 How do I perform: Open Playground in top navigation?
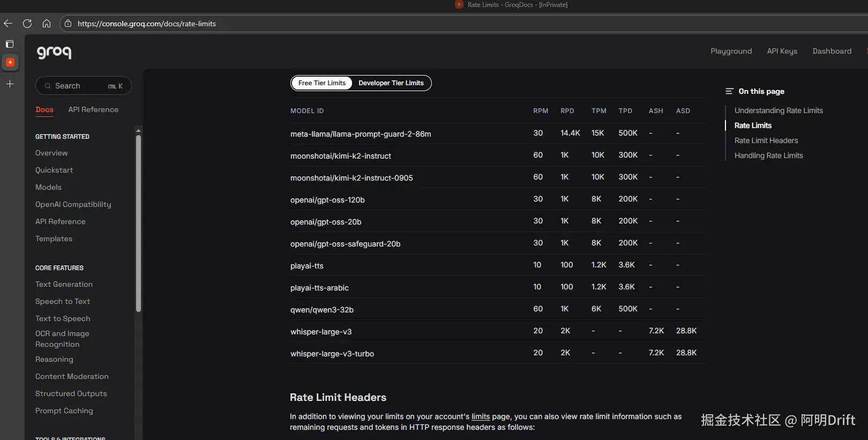tap(731, 51)
